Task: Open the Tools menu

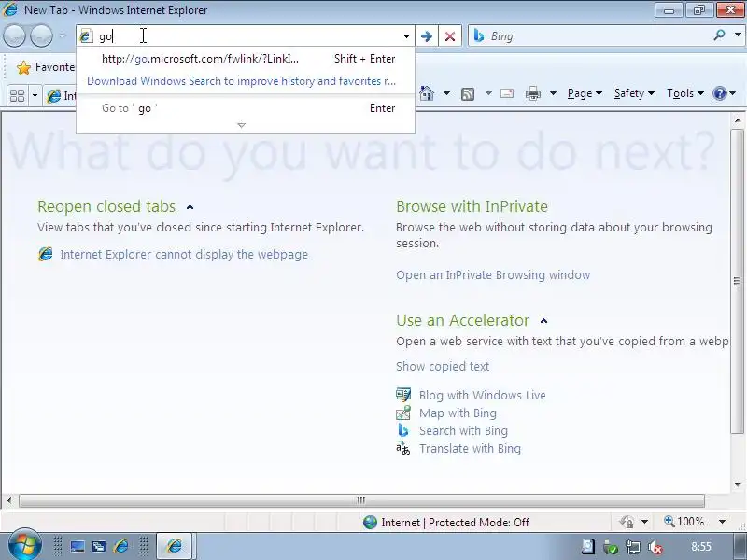Action: point(685,93)
